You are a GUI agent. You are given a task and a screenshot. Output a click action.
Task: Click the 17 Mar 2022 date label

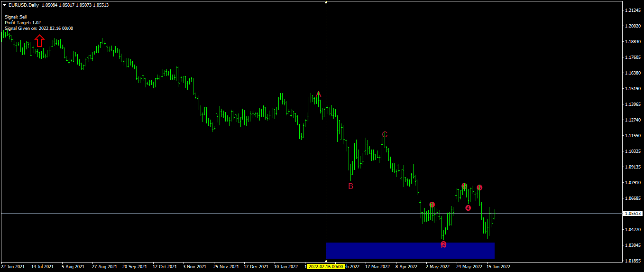click(x=377, y=267)
